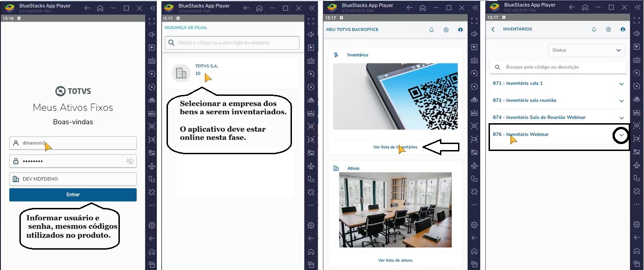Select the 871 - Inventário sala 1 text

(518, 83)
